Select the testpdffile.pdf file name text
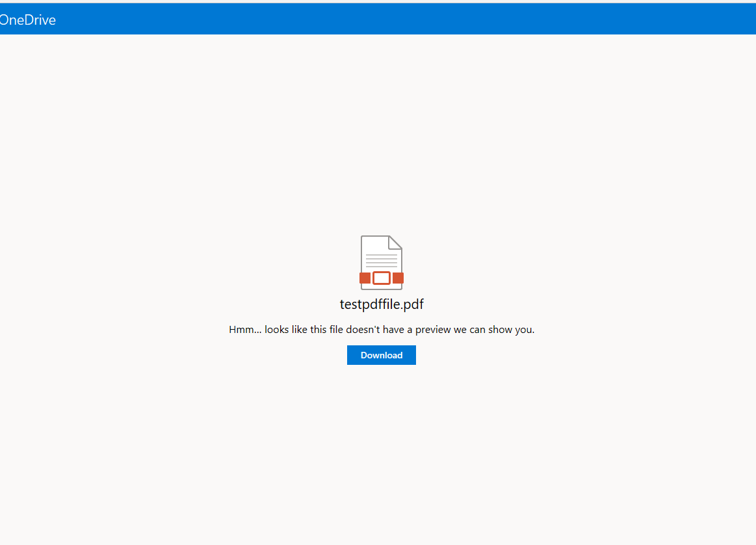 (x=382, y=304)
